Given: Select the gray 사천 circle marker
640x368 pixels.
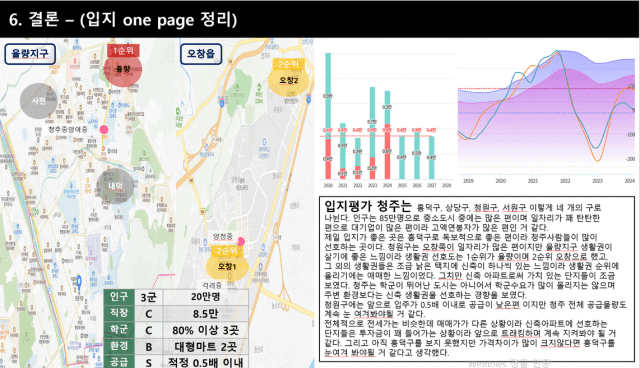Looking at the screenshot, I should tap(38, 101).
